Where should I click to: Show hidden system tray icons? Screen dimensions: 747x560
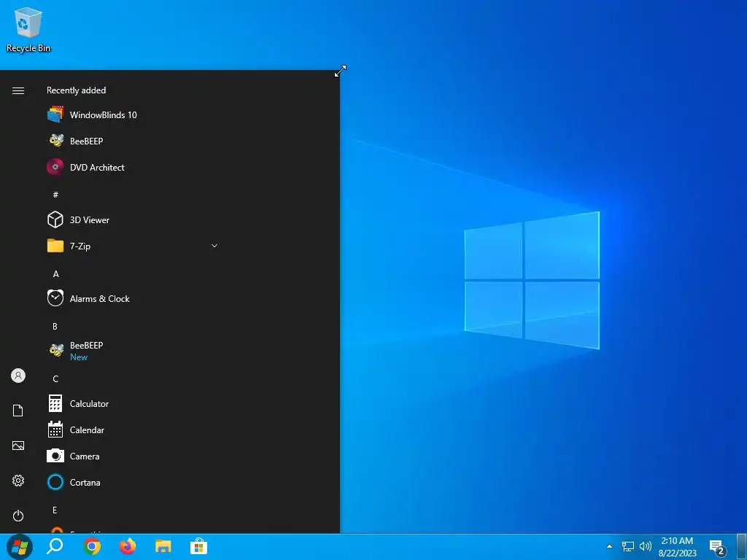[609, 546]
